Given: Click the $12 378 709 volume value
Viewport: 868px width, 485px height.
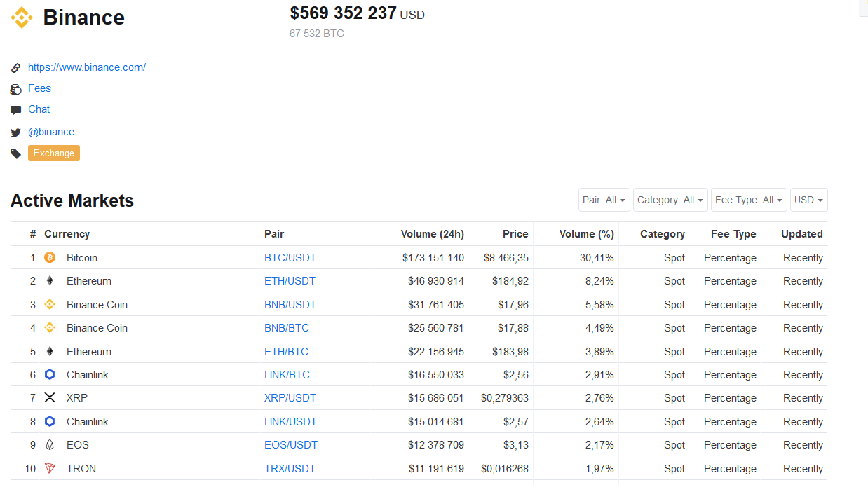Looking at the screenshot, I should pyautogui.click(x=436, y=445).
